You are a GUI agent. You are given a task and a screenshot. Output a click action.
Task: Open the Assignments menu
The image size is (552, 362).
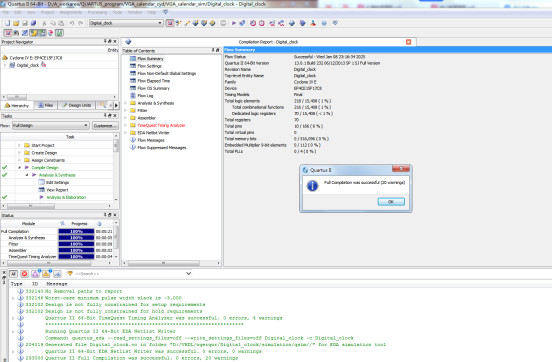[71, 12]
